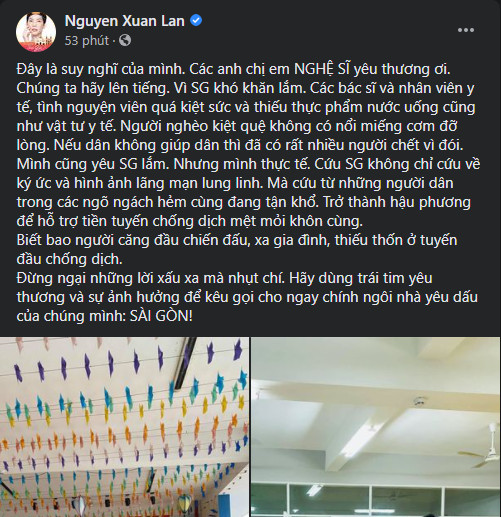This screenshot has height=517, width=501.
Task: Open the left photo with colorful paper flags
Action: click(124, 427)
